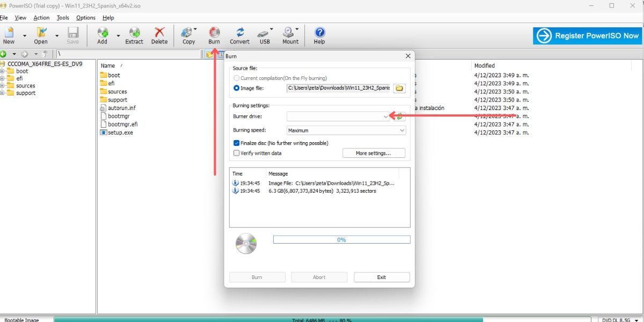Click Exit in the Burn dialog
644x322 pixels.
click(x=382, y=277)
